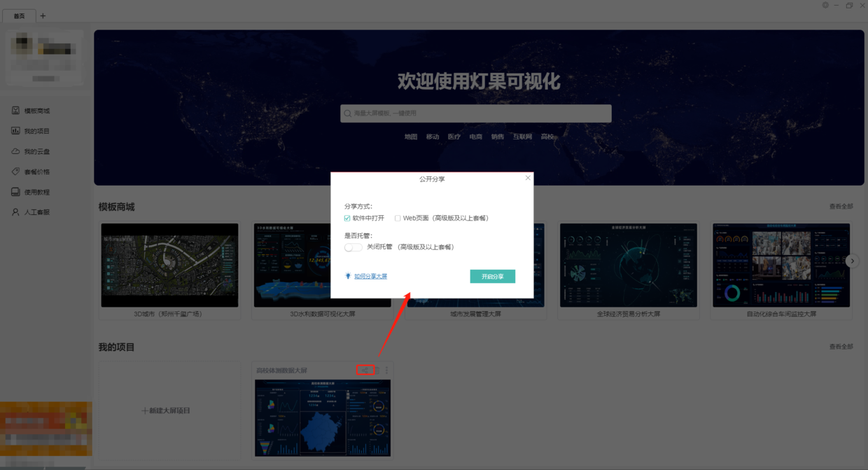
Task: Toggle the 关闭托管 hosting switch
Action: click(353, 247)
